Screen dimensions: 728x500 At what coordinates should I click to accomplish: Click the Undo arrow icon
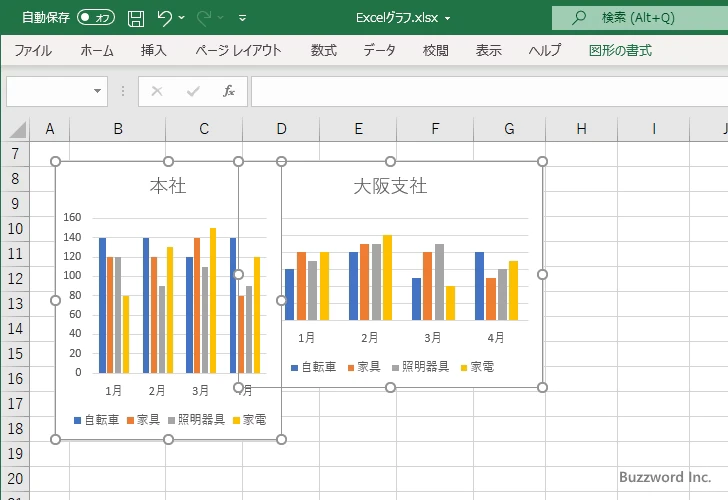point(164,18)
